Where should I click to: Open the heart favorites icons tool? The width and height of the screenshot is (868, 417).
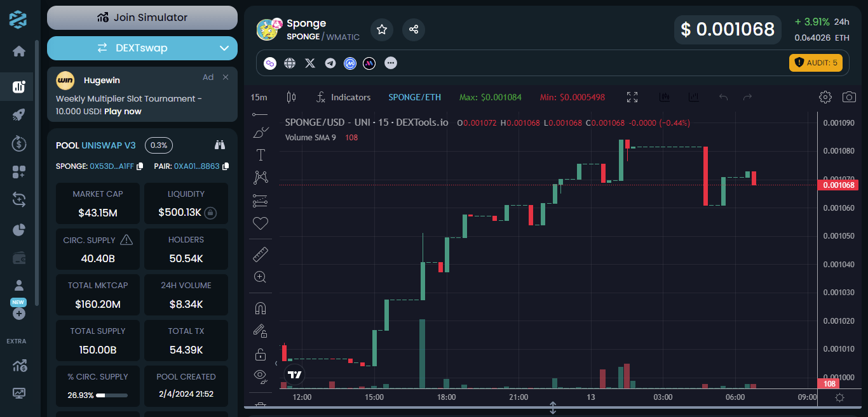(261, 223)
